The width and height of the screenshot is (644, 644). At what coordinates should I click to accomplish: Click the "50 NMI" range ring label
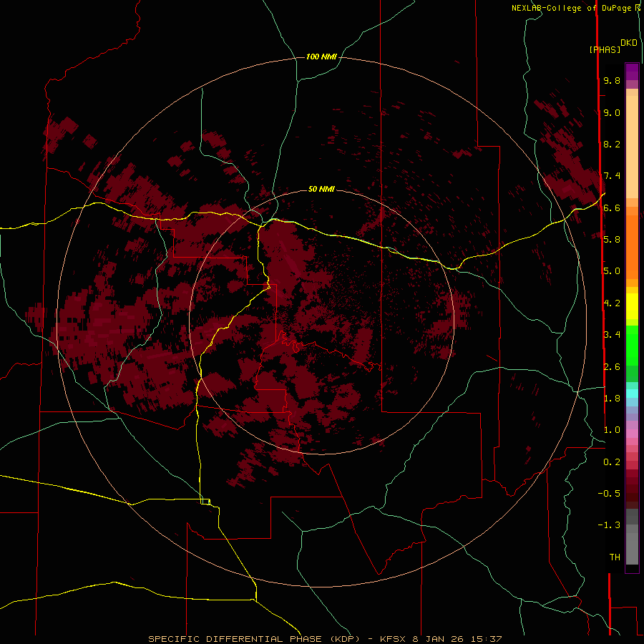pos(321,189)
